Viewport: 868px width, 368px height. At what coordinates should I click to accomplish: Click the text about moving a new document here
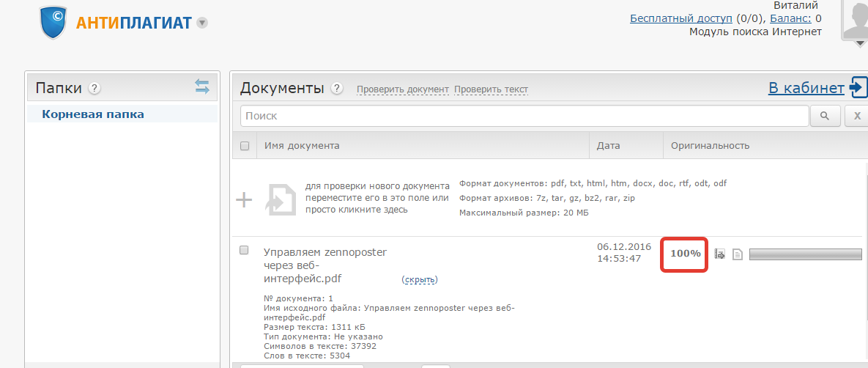[377, 197]
